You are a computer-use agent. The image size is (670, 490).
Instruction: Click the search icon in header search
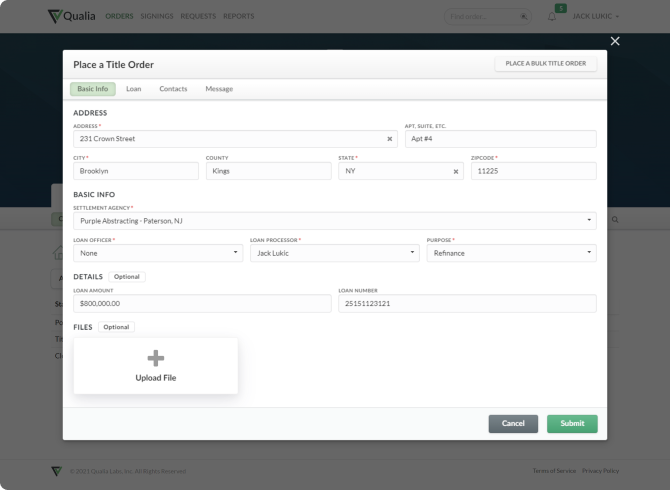[524, 17]
